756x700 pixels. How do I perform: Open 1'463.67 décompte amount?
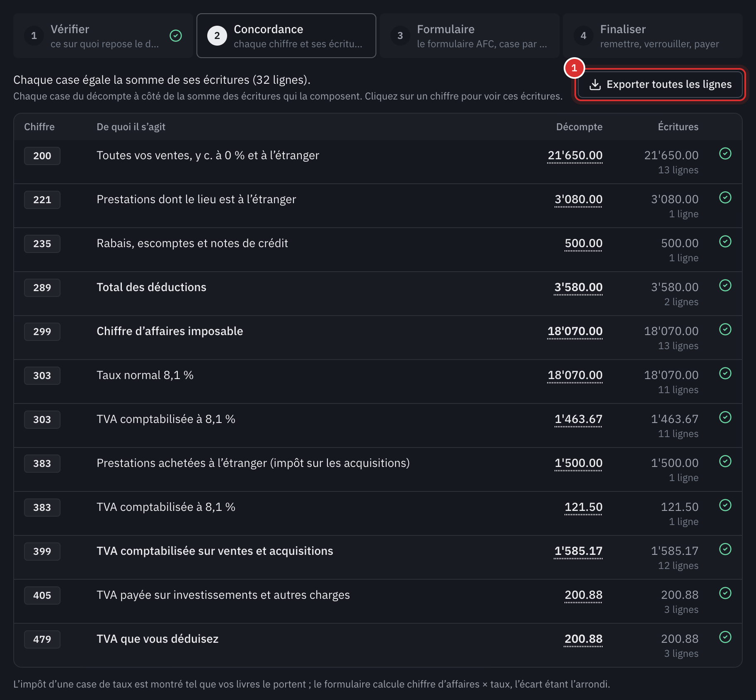(x=578, y=419)
